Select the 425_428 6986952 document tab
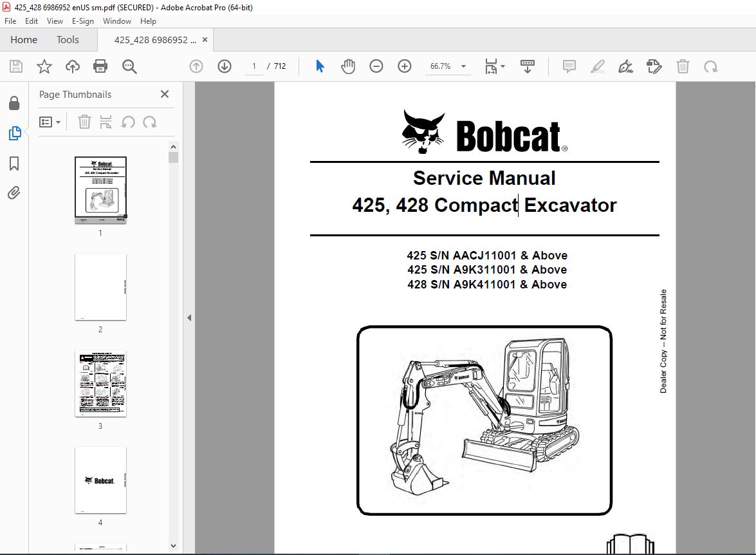The width and height of the screenshot is (756, 555). click(x=155, y=40)
